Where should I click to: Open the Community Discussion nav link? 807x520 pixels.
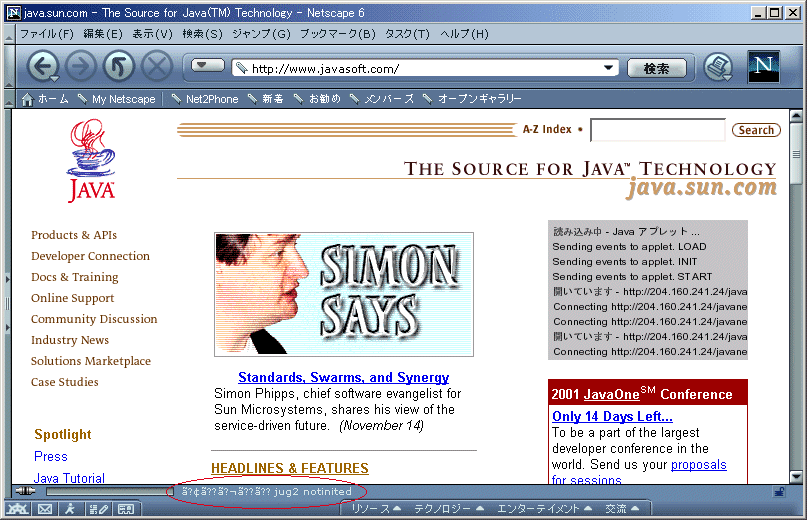tap(94, 319)
